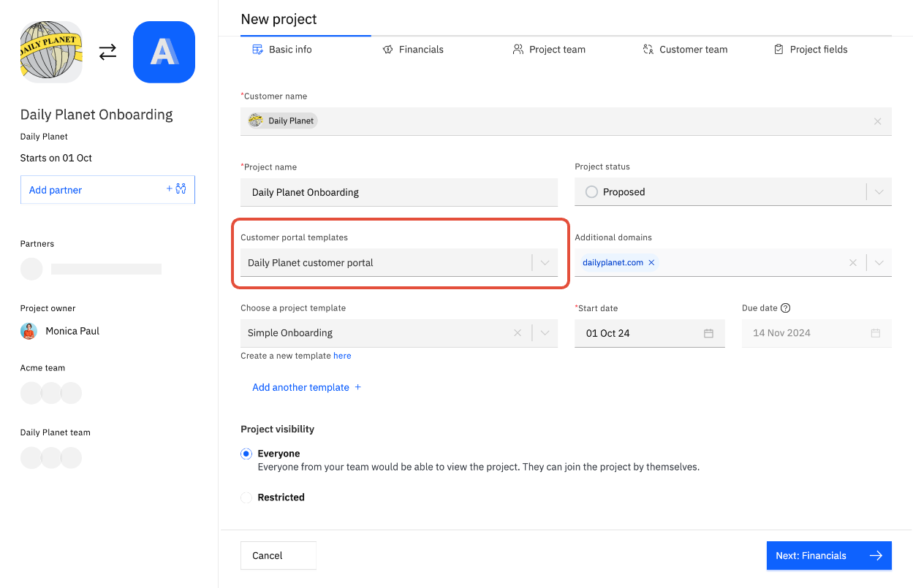913x588 pixels.
Task: Click the Daily Planet team label
Action: tap(56, 432)
